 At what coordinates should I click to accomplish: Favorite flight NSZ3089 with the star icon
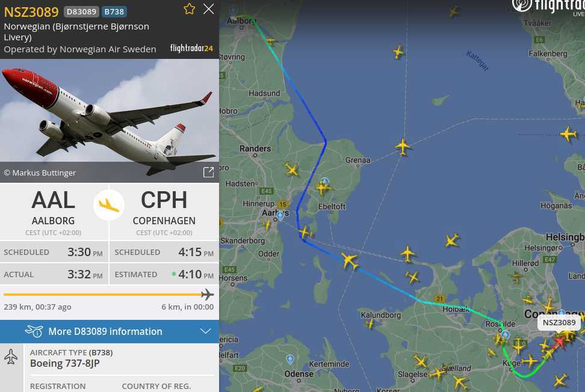pos(189,9)
